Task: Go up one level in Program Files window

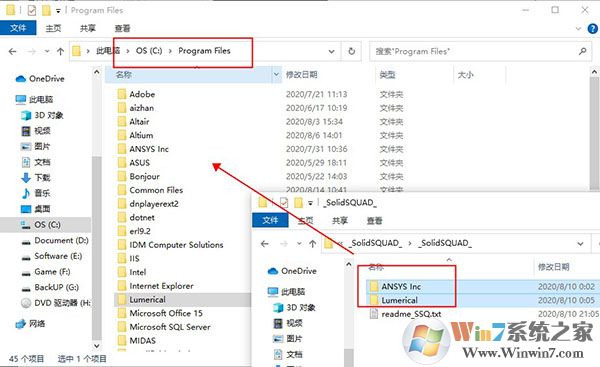Action: [60, 51]
